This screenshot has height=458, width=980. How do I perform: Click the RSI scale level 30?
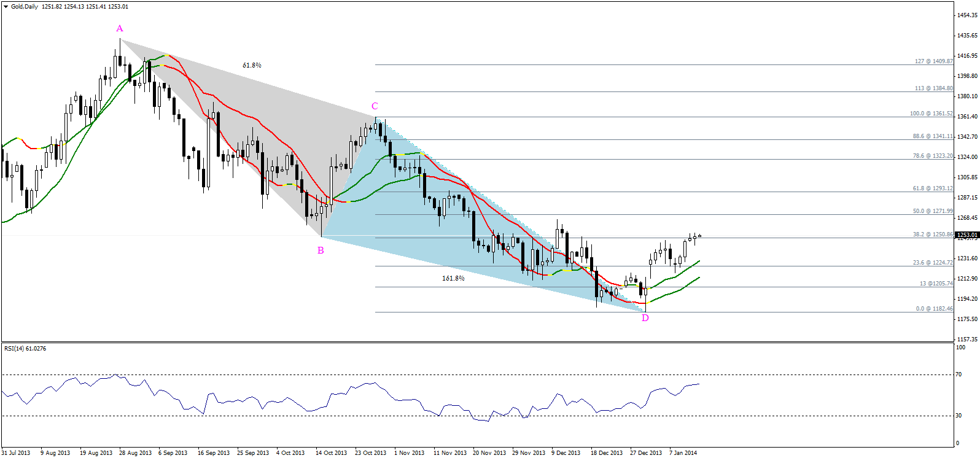pos(959,416)
